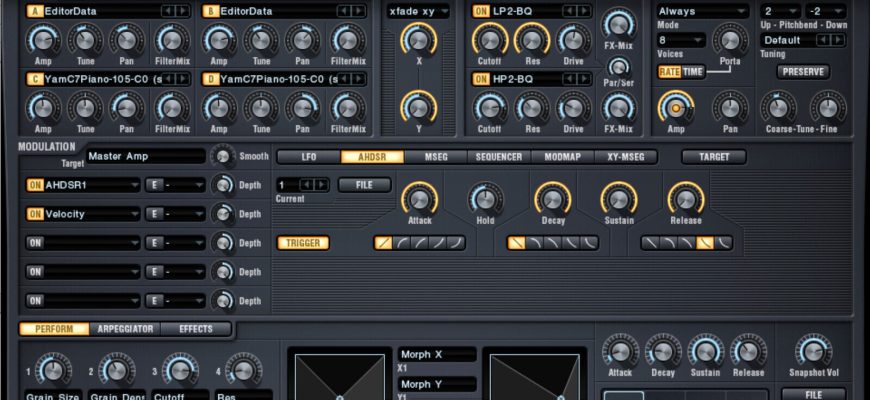The width and height of the screenshot is (870, 400).
Task: Toggle the ON button for LP2-BQ filter
Action: (x=481, y=11)
